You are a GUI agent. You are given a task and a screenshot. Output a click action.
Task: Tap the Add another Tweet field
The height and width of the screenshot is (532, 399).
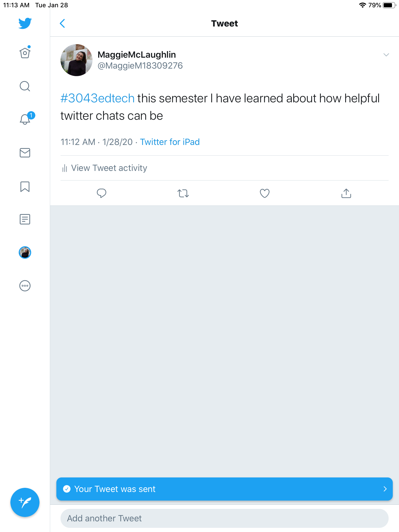pos(224,518)
